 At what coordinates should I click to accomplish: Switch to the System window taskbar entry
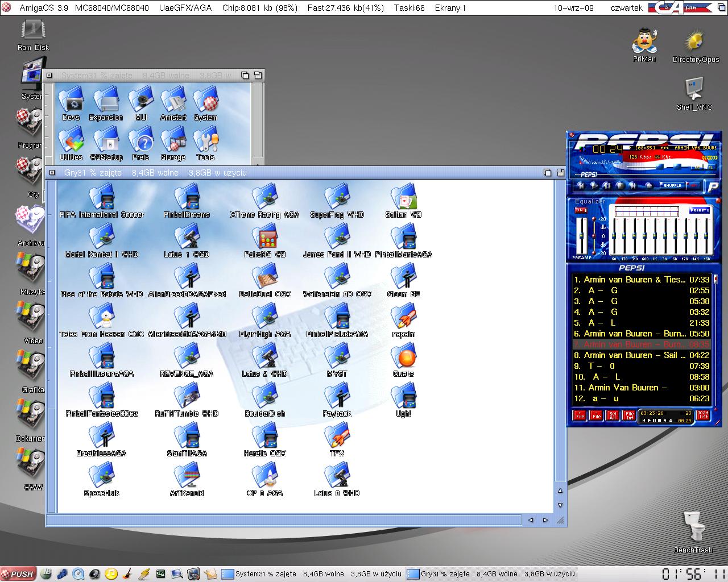(312, 574)
